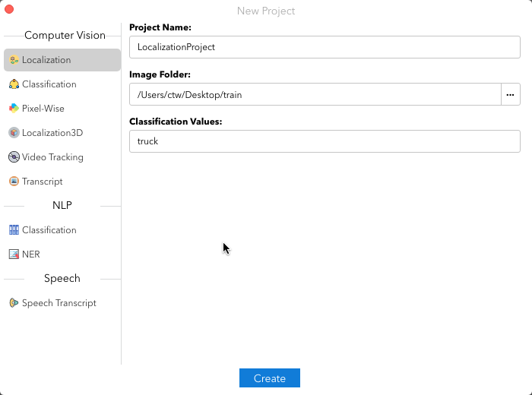Viewport: 532px width, 395px height.
Task: Choose the Video Tracking label in the sidebar
Action: point(52,157)
